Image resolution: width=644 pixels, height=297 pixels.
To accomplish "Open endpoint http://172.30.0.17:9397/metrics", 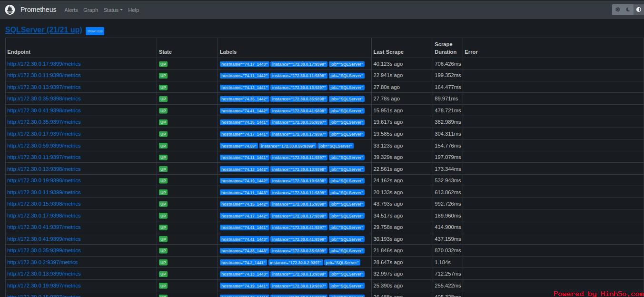I will pos(44,134).
